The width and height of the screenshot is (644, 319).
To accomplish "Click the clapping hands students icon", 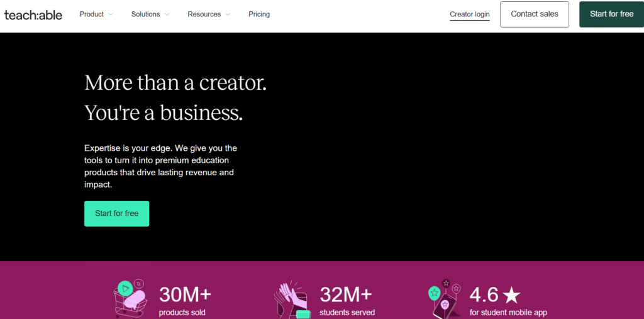I will [292, 300].
